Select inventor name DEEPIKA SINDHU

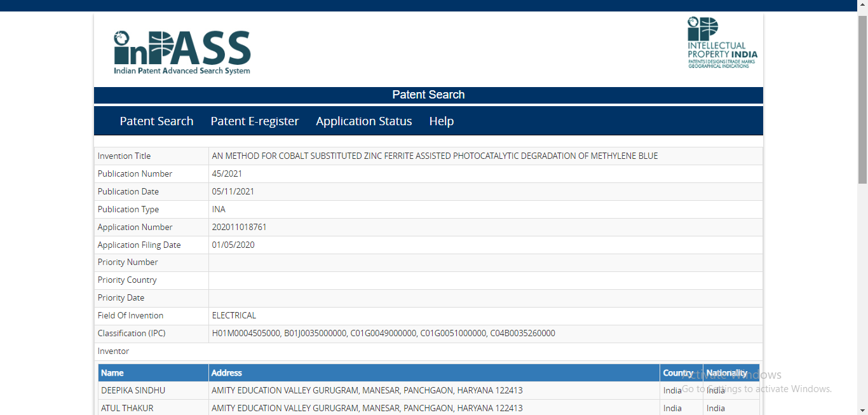point(133,390)
